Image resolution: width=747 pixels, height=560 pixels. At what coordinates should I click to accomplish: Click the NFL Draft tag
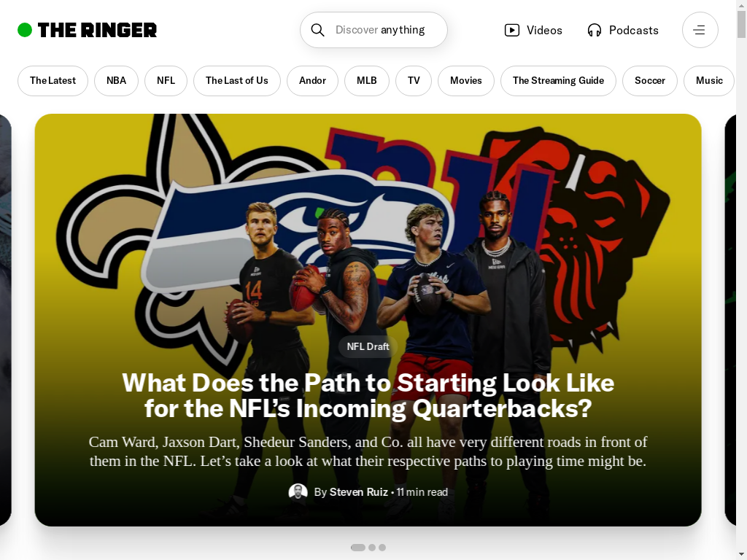[x=368, y=346]
